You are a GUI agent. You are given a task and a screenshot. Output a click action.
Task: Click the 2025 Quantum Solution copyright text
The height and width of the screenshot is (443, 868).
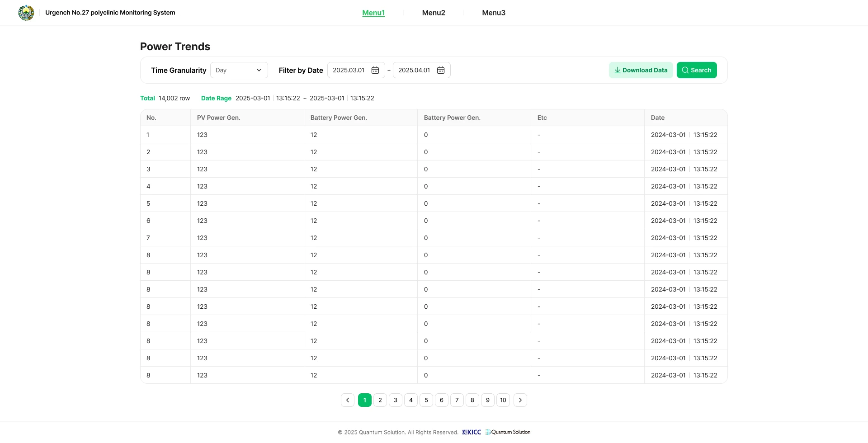[x=398, y=433]
